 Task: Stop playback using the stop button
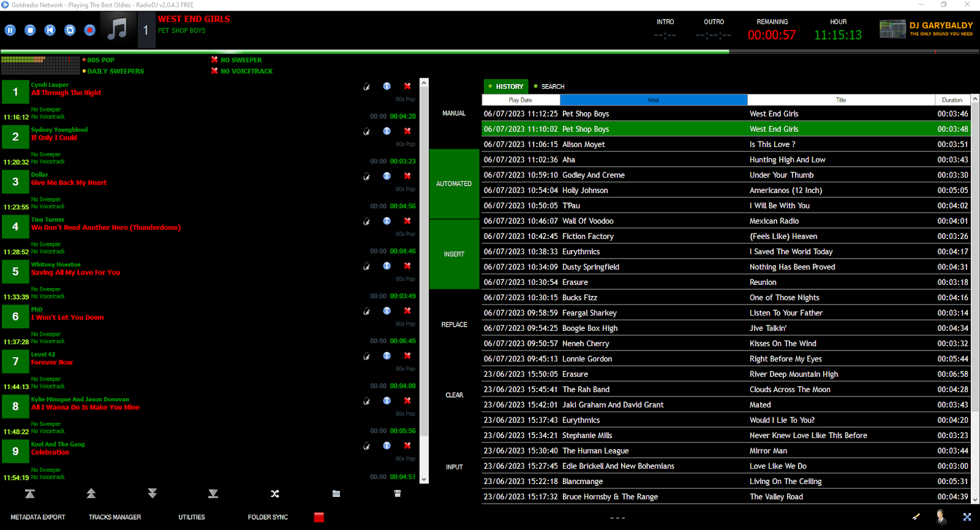pyautogui.click(x=30, y=30)
